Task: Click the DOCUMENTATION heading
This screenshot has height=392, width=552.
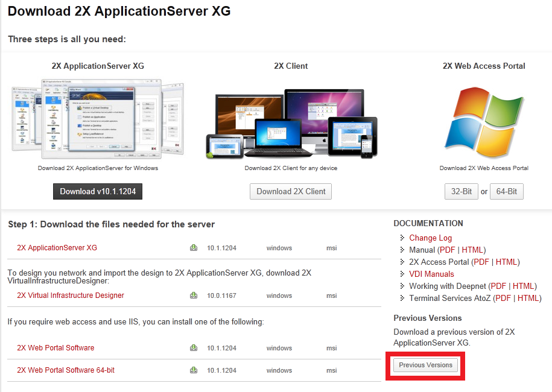Action: click(x=428, y=224)
